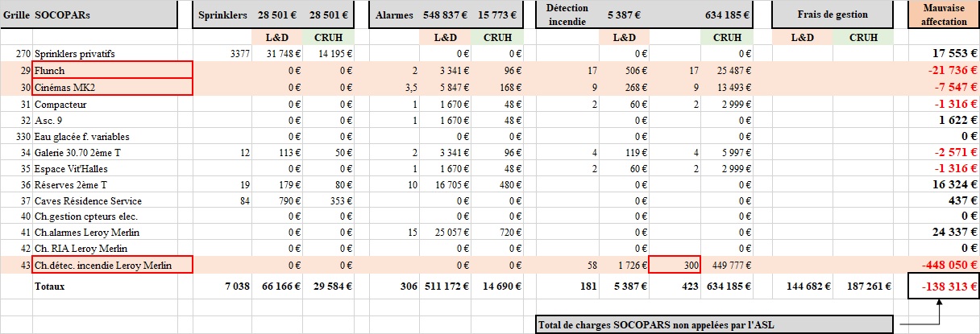Click the Alarmes column group header

[393, 14]
